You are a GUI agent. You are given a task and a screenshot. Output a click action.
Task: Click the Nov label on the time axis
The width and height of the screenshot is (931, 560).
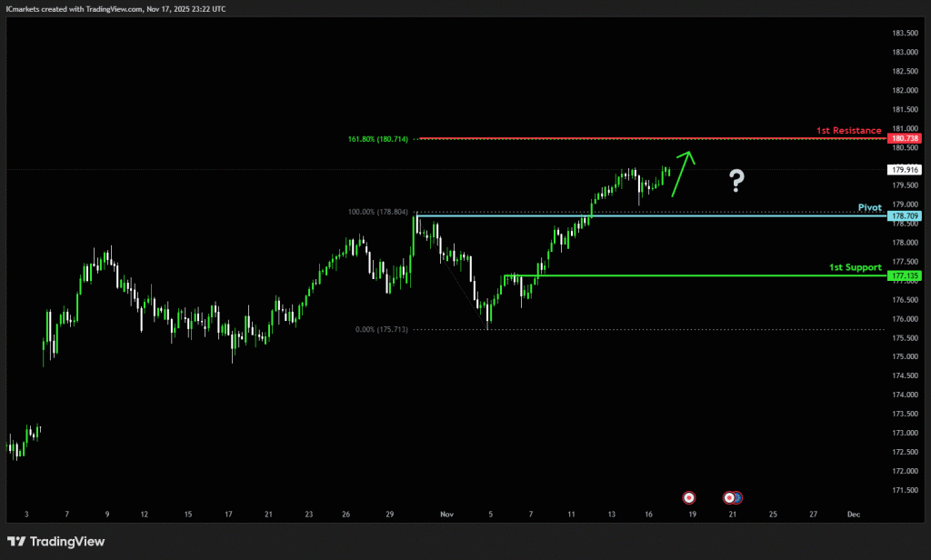(x=446, y=515)
